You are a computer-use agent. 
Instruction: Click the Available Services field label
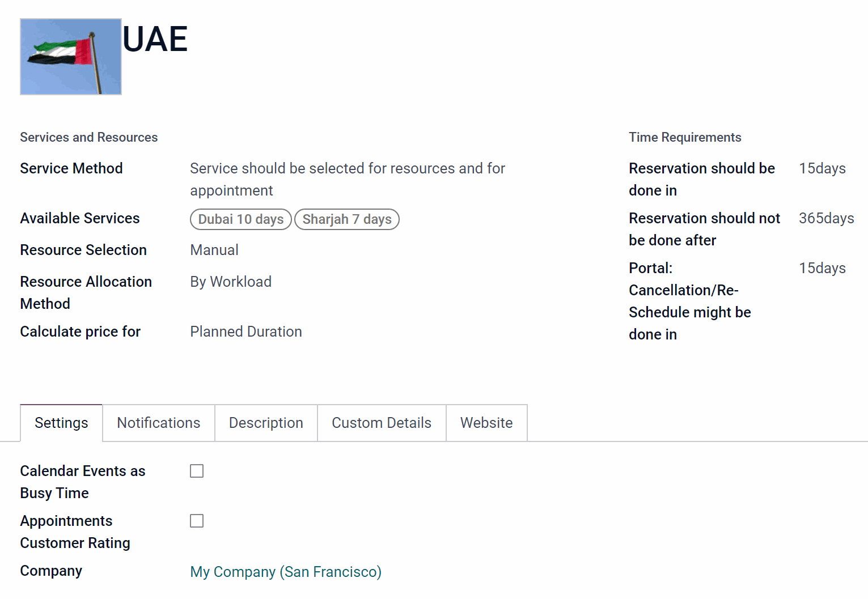80,218
